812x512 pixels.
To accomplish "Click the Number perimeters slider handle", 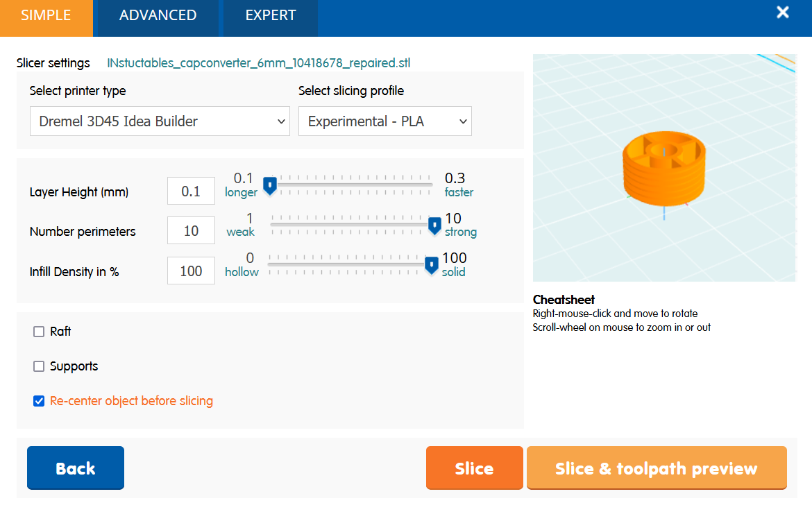I will (434, 225).
